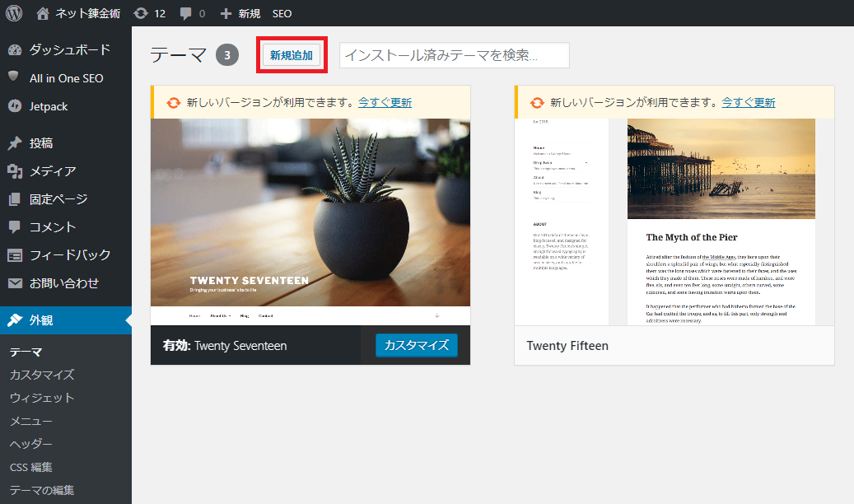Open ウィジェット under the 外観 submenu
This screenshot has width=854, height=504.
coord(42,398)
